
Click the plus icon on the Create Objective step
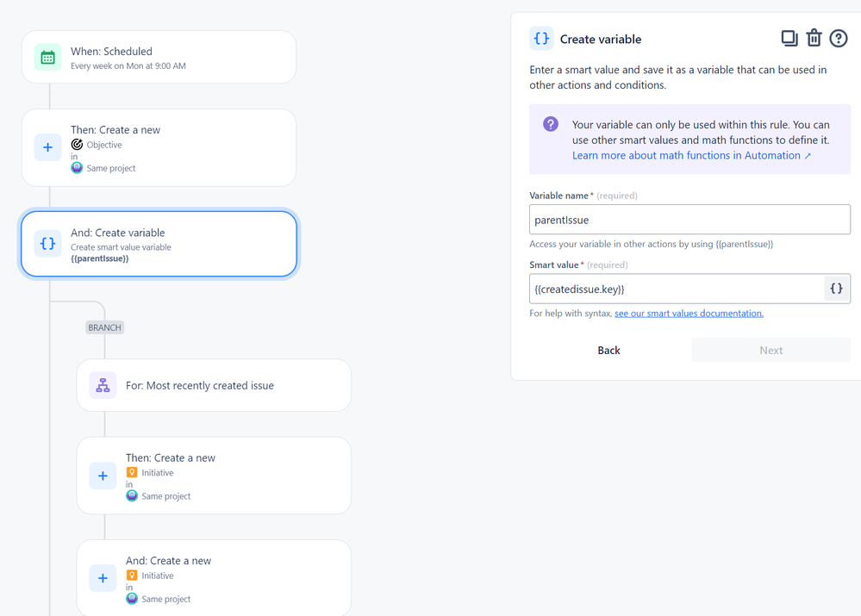[48, 147]
